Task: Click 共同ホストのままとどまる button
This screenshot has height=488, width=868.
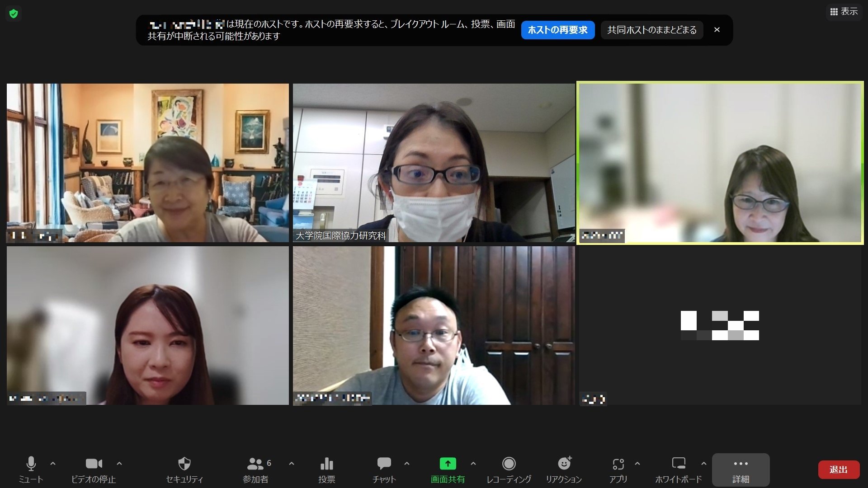Action: pyautogui.click(x=651, y=30)
